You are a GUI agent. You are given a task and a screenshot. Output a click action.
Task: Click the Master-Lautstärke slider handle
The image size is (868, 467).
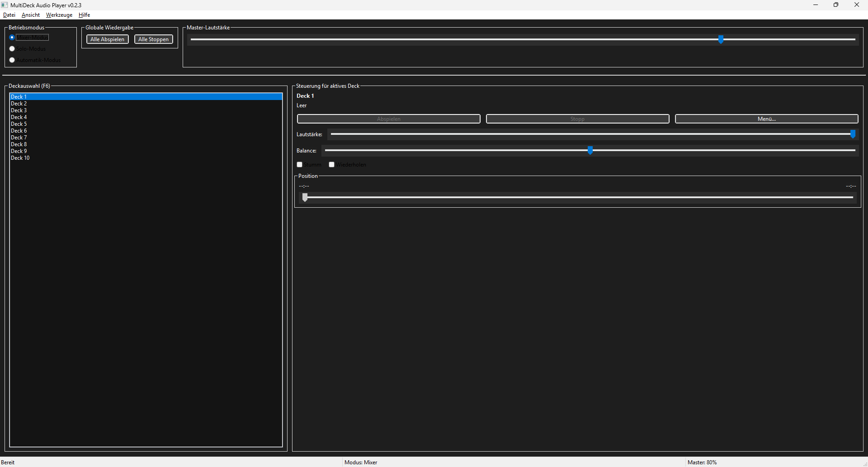point(721,40)
